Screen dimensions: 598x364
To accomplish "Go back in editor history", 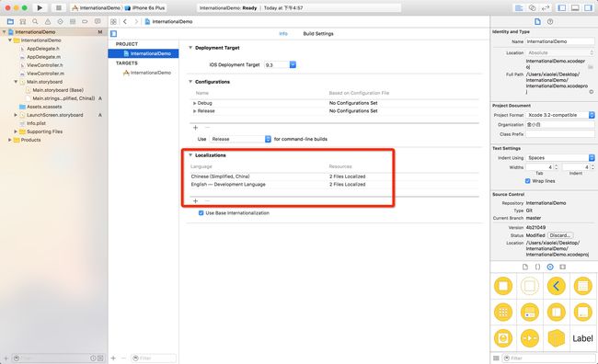I will pos(125,22).
